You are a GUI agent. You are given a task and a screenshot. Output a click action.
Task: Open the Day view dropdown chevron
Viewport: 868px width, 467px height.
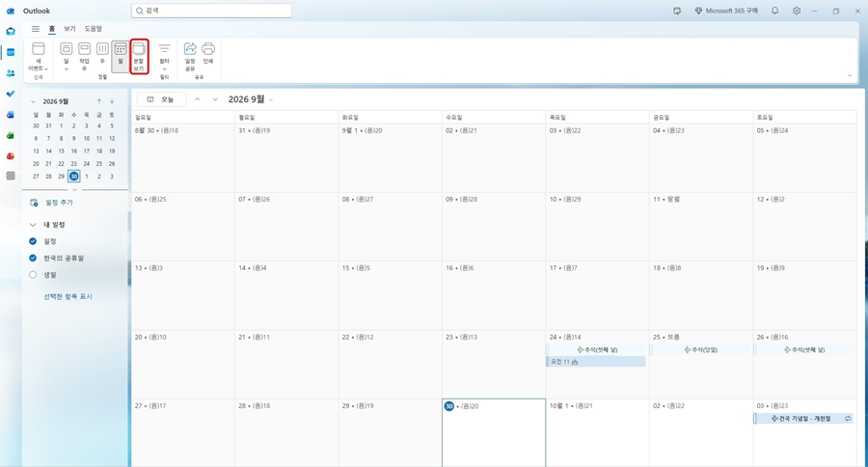pyautogui.click(x=66, y=69)
